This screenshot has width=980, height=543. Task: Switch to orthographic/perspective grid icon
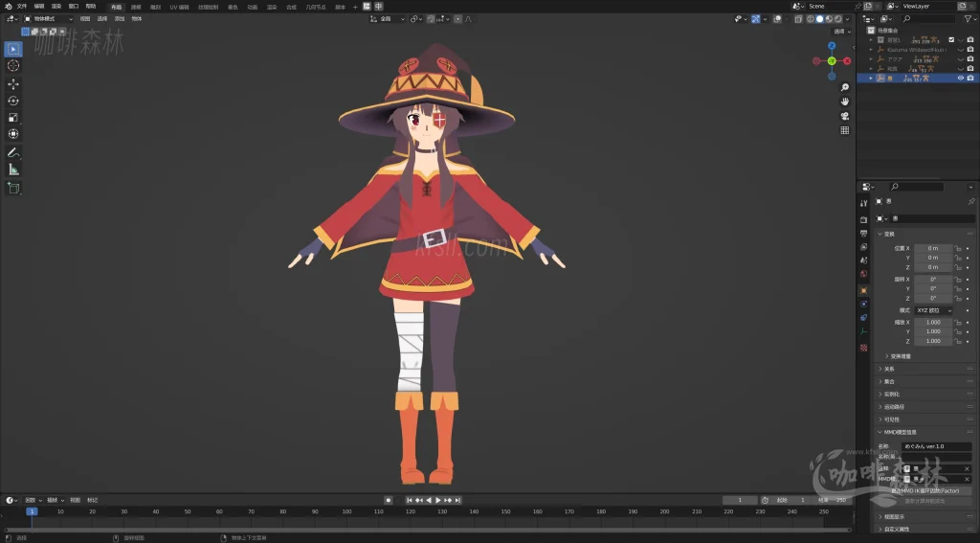coord(845,130)
